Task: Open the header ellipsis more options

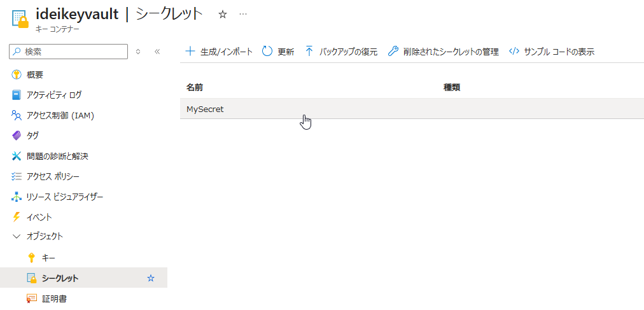Action: (x=243, y=15)
